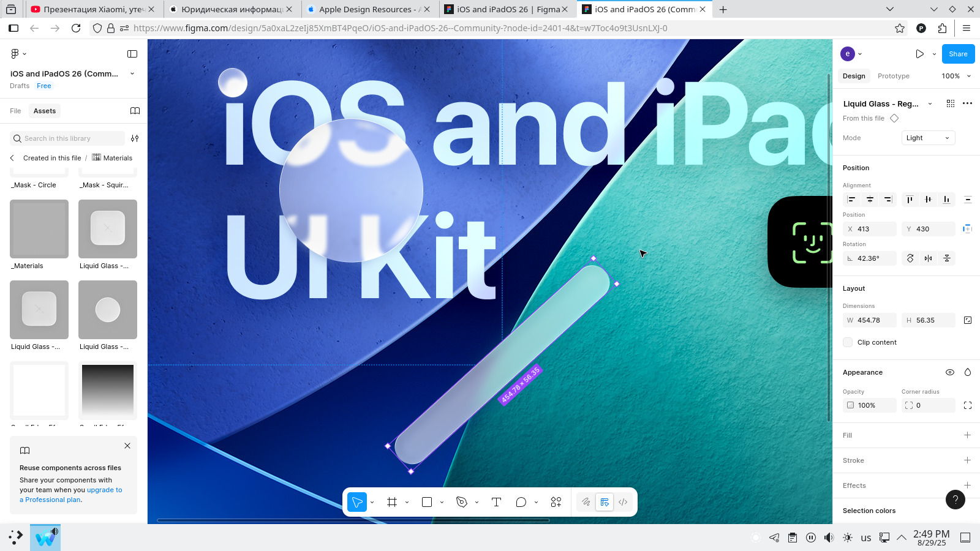
Task: Expand the file name options chevron
Action: [x=132, y=73]
